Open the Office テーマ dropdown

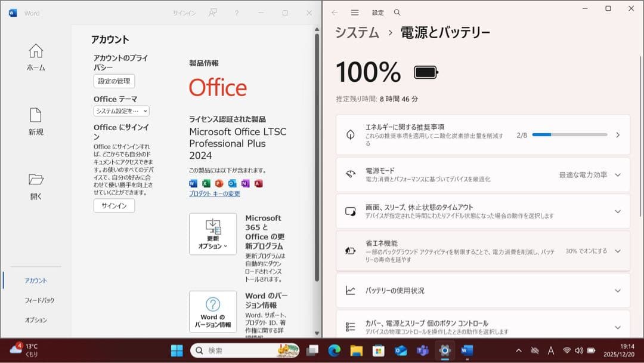click(120, 110)
